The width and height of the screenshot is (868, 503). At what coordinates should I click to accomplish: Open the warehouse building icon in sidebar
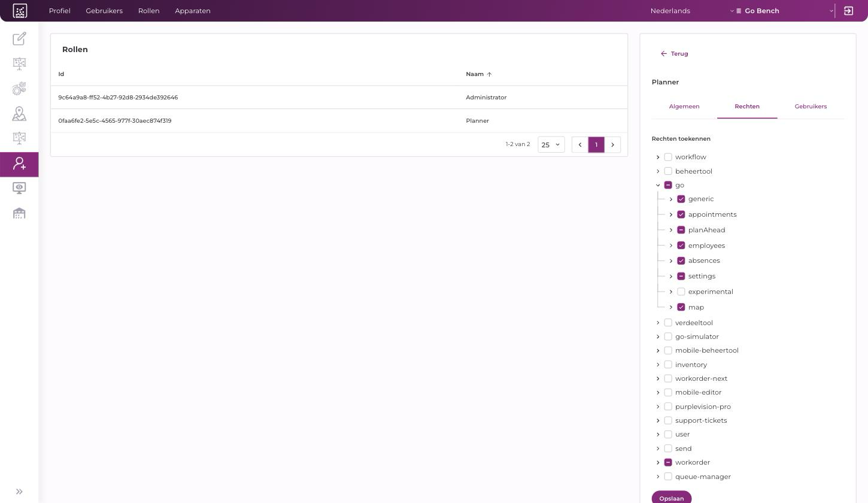[19, 213]
